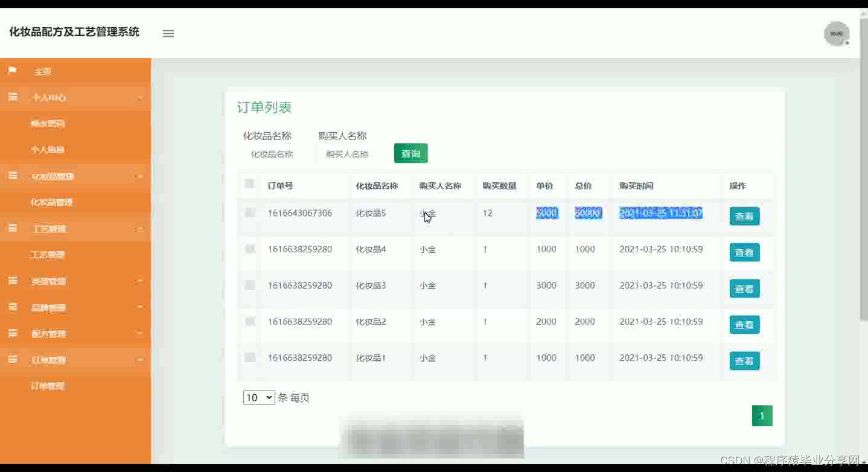868x472 pixels.
Task: Click the highlighted total 50000 cell
Action: click(589, 213)
